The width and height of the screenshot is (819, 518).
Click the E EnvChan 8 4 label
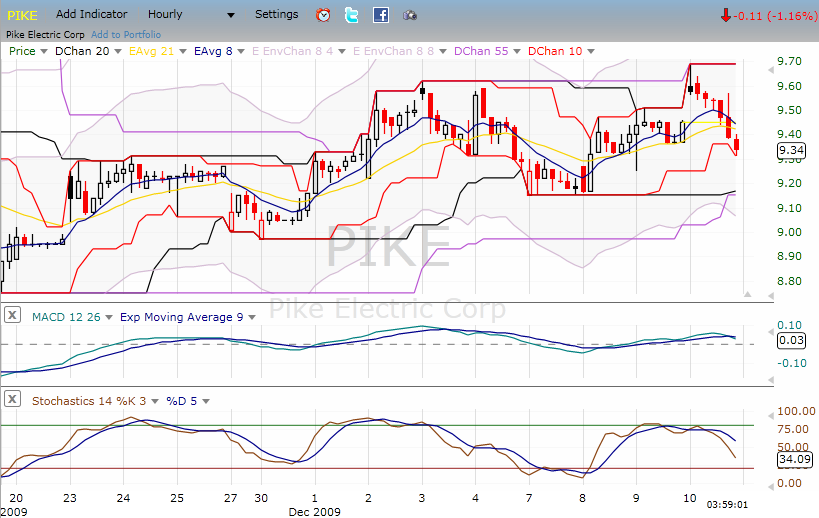pyautogui.click(x=292, y=51)
